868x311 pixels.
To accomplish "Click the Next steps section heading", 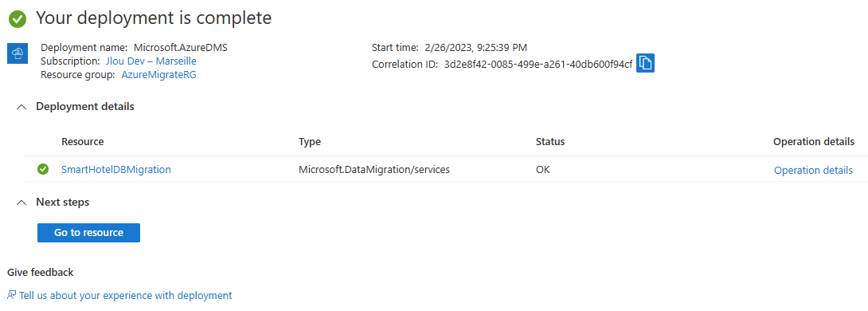I will click(63, 203).
